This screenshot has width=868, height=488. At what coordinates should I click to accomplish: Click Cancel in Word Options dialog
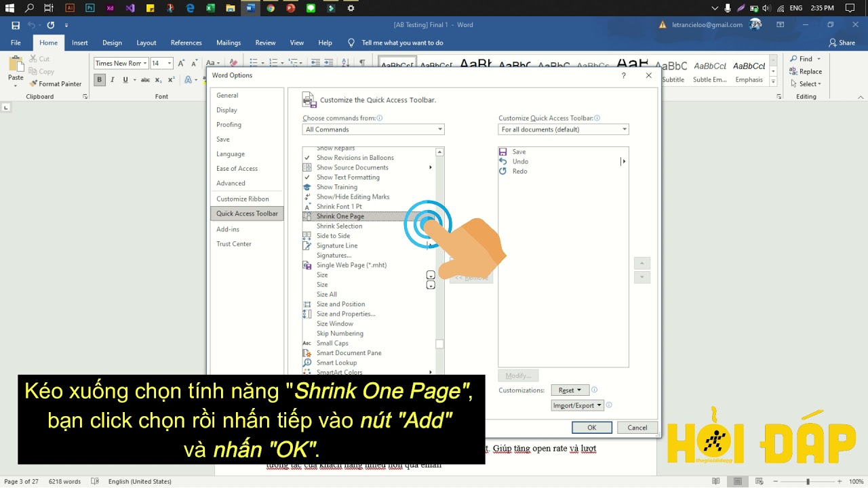637,428
